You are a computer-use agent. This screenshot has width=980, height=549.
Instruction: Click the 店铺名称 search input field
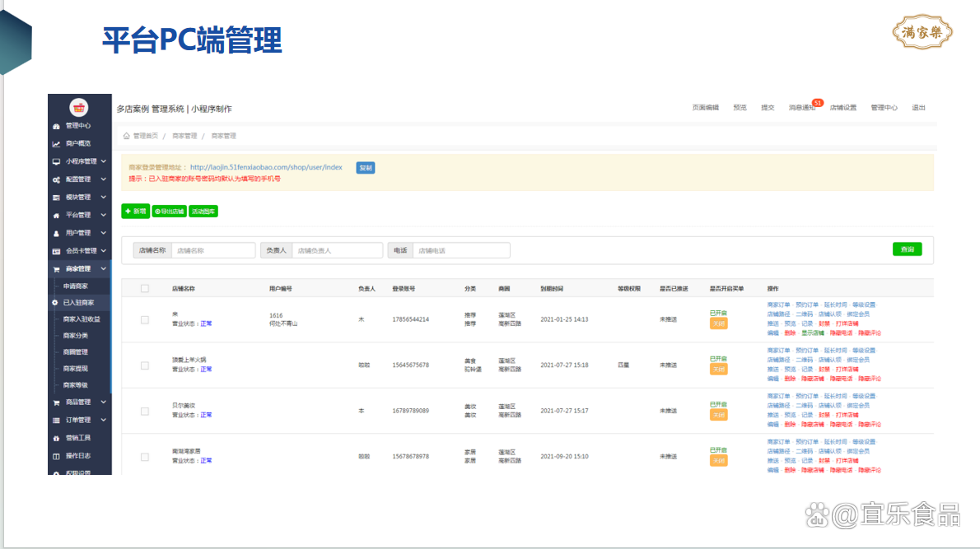[212, 250]
